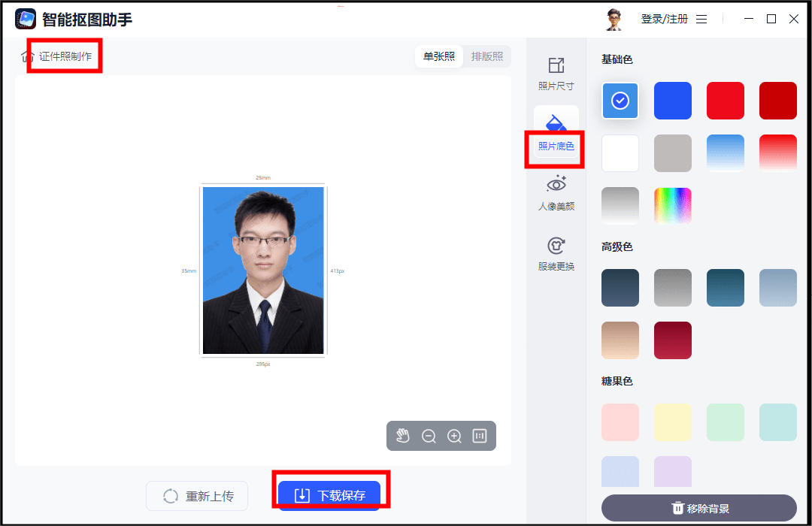The height and width of the screenshot is (526, 812).
Task: Go back via home icon near 证件照制作
Action: (27, 56)
